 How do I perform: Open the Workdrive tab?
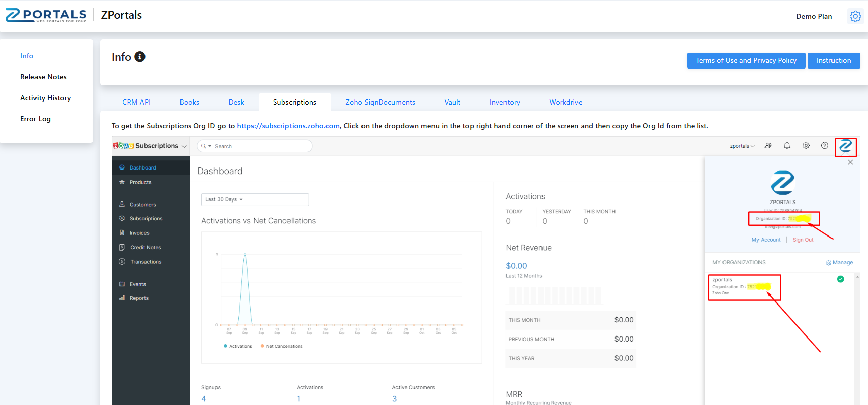coord(565,102)
